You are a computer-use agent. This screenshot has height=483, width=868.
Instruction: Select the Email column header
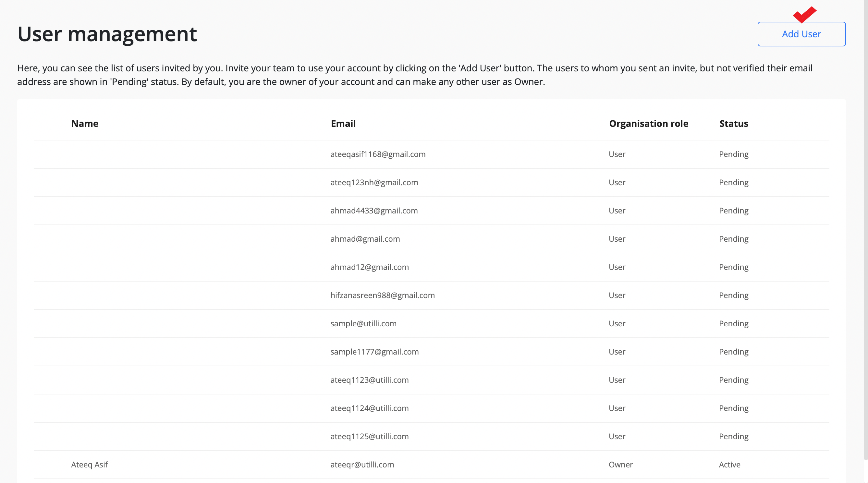[343, 124]
